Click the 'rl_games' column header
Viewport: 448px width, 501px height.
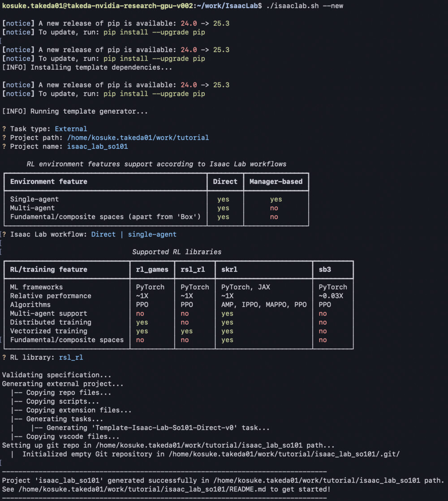152,270
